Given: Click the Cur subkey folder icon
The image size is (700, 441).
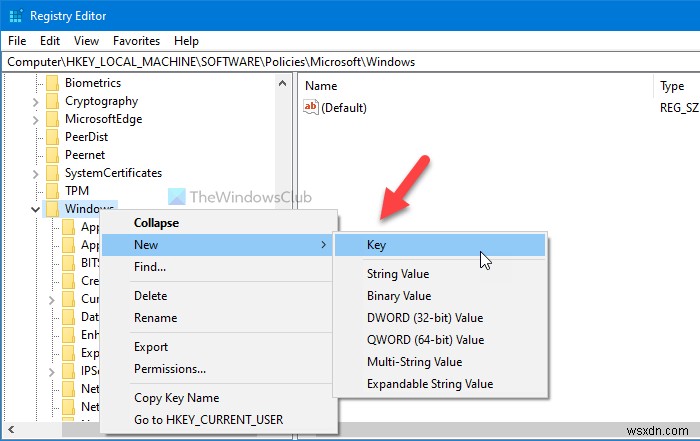Looking at the screenshot, I should coord(69,299).
